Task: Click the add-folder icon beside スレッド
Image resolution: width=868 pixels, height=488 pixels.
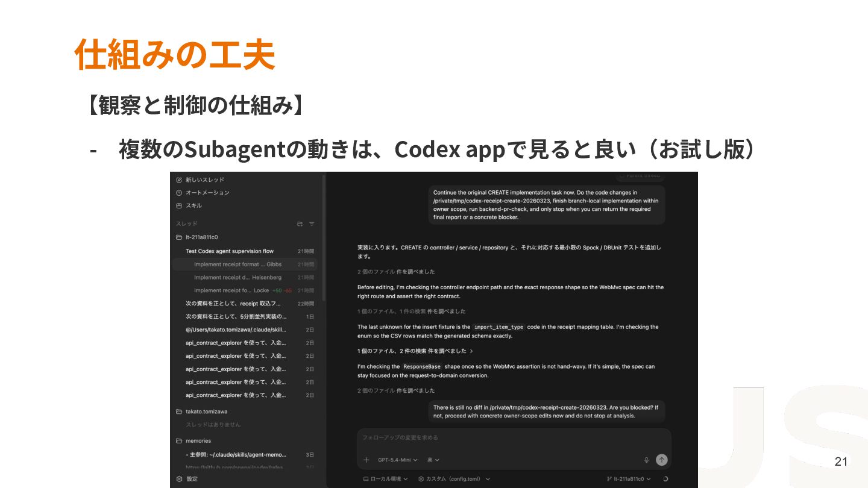Action: point(300,224)
